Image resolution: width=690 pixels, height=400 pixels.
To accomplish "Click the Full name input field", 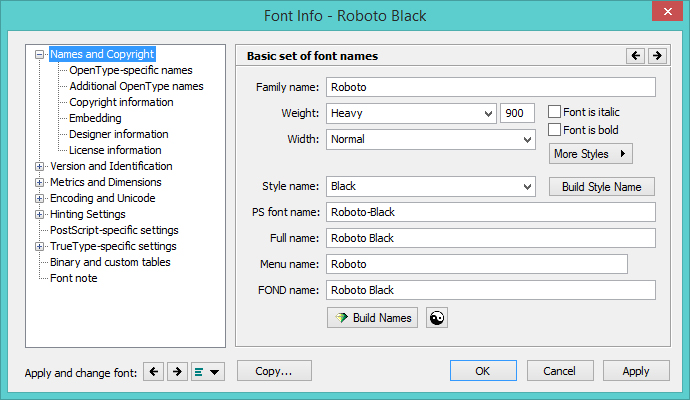I will [x=491, y=238].
